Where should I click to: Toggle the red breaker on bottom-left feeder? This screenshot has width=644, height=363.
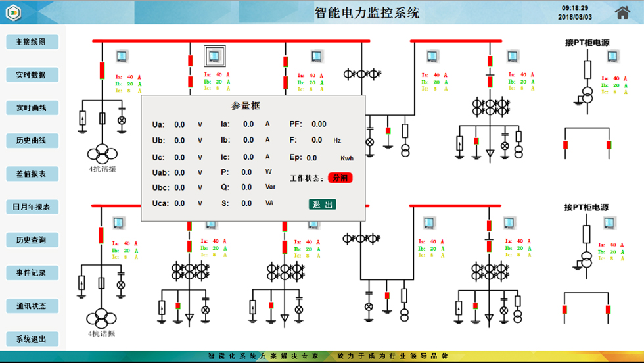coord(102,235)
